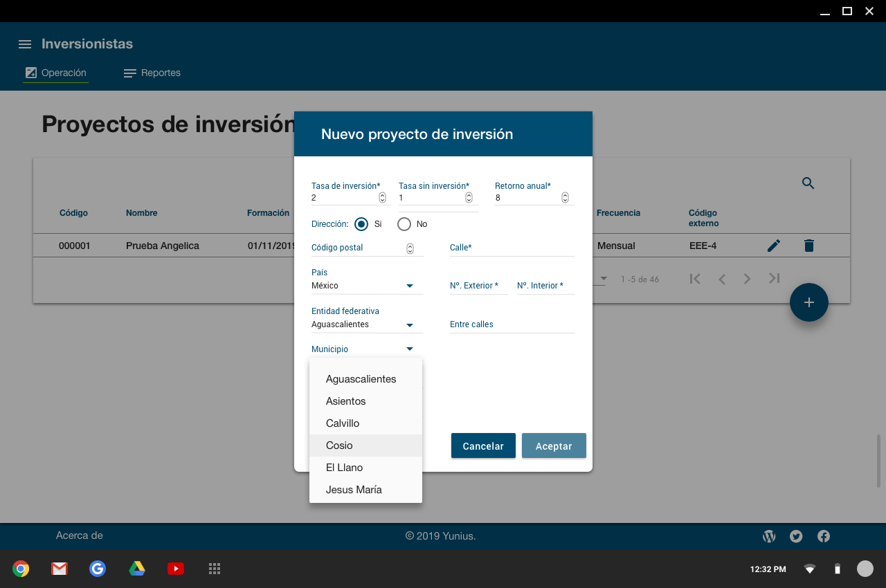Open the Twitter icon in footer
The height and width of the screenshot is (588, 886).
coord(796,536)
